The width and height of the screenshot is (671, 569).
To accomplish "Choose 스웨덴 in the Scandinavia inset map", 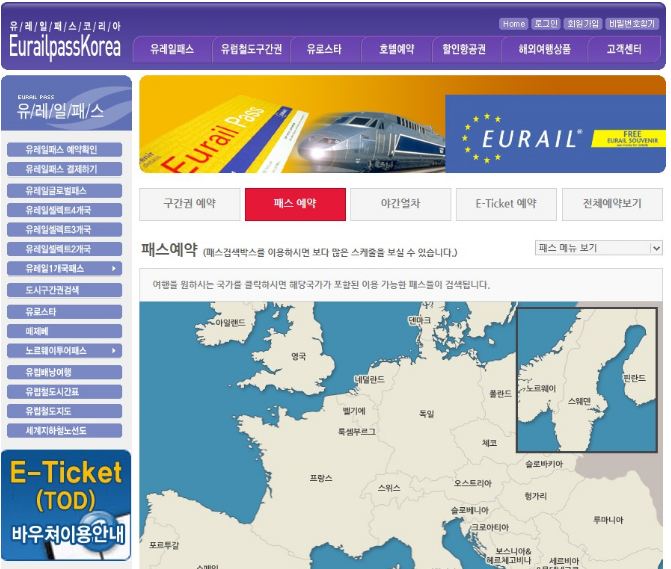I will 579,401.
